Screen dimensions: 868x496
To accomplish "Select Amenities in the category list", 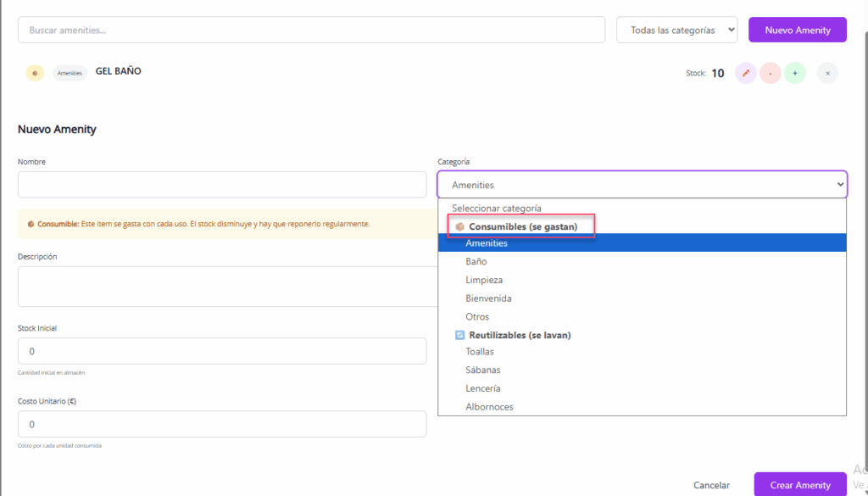I will (487, 243).
